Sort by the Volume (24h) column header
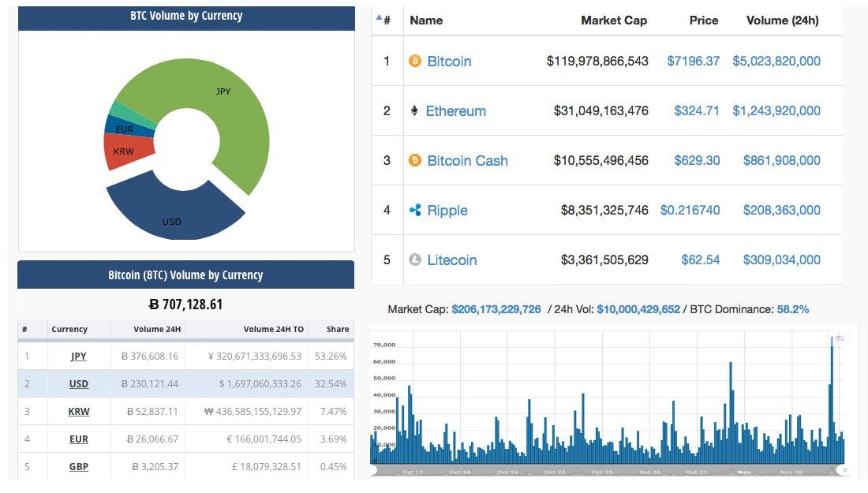This screenshot has height=493, width=868. (x=782, y=21)
